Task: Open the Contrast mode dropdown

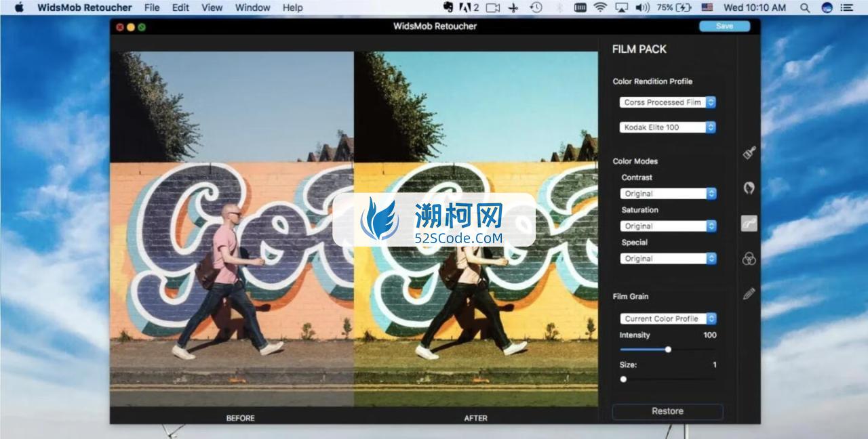Action: (668, 193)
